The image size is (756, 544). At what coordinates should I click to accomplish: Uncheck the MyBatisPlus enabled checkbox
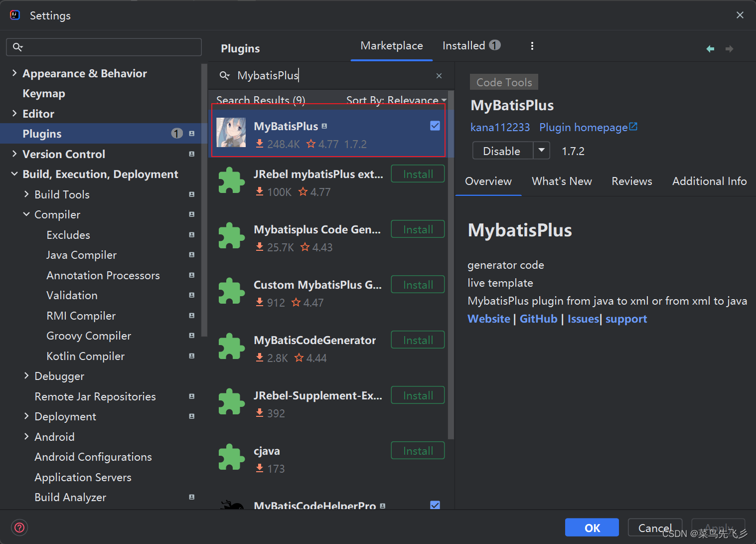click(435, 126)
